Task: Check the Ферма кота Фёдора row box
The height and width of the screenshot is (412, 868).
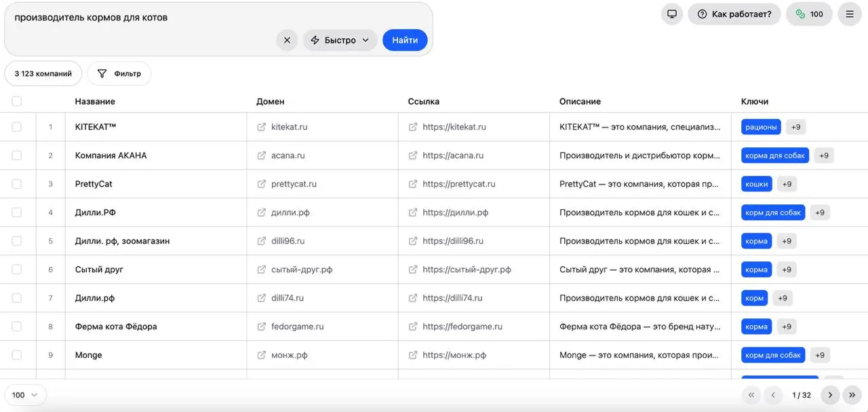Action: pos(16,326)
